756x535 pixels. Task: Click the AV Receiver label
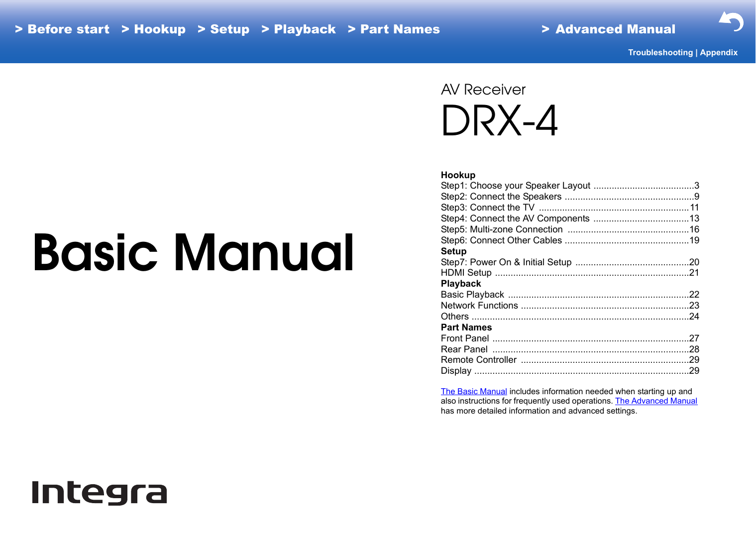[483, 90]
